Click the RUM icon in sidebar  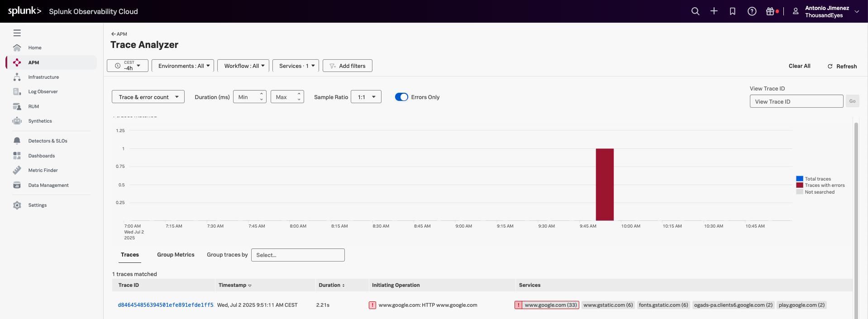17,106
